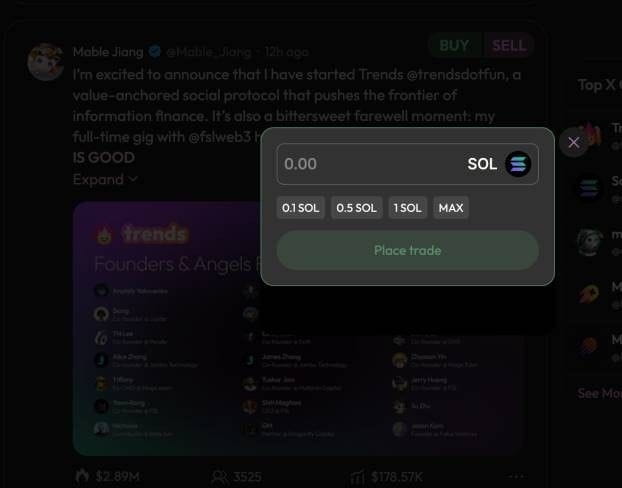Image resolution: width=622 pixels, height=488 pixels.
Task: Open the three-dots more options menu
Action: point(517,476)
